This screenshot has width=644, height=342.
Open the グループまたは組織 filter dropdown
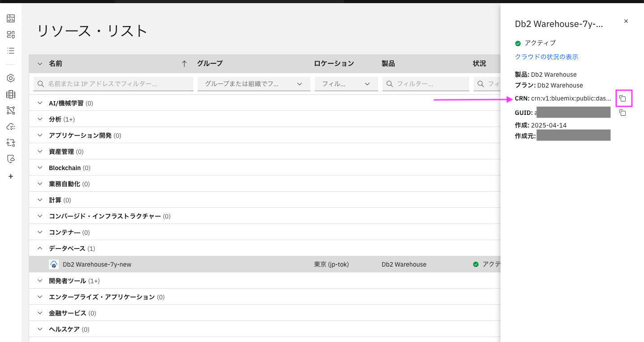254,84
